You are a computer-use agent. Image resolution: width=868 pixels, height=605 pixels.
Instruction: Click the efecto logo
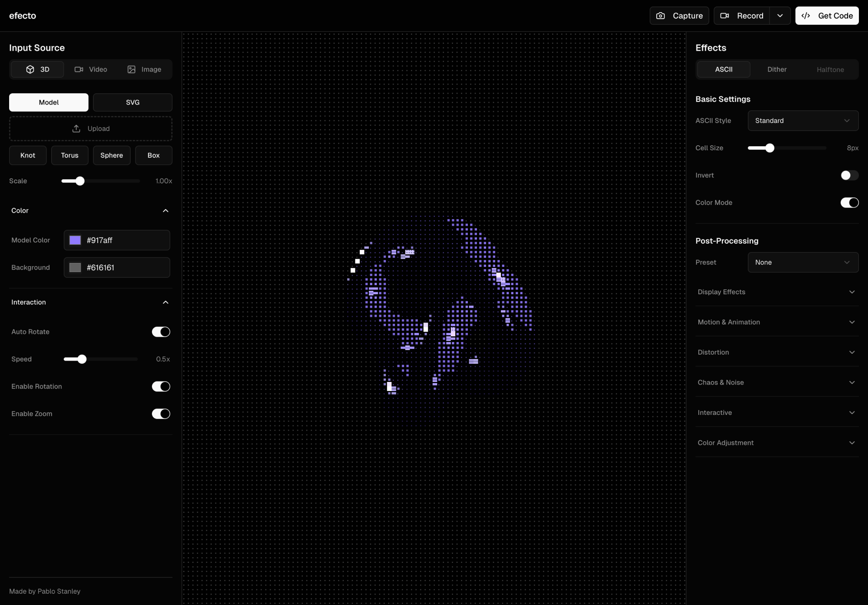point(23,16)
